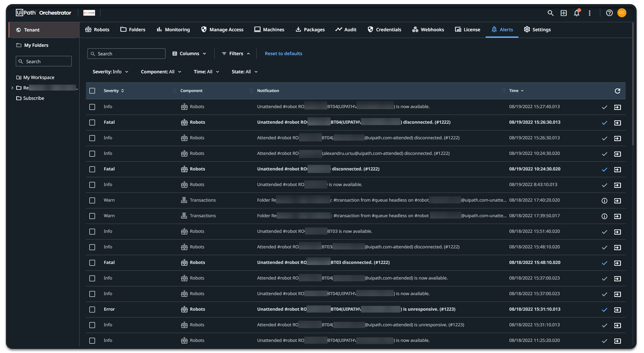Mark the first Info alert as read
Image resolution: width=644 pixels, height=353 pixels.
pyautogui.click(x=605, y=107)
